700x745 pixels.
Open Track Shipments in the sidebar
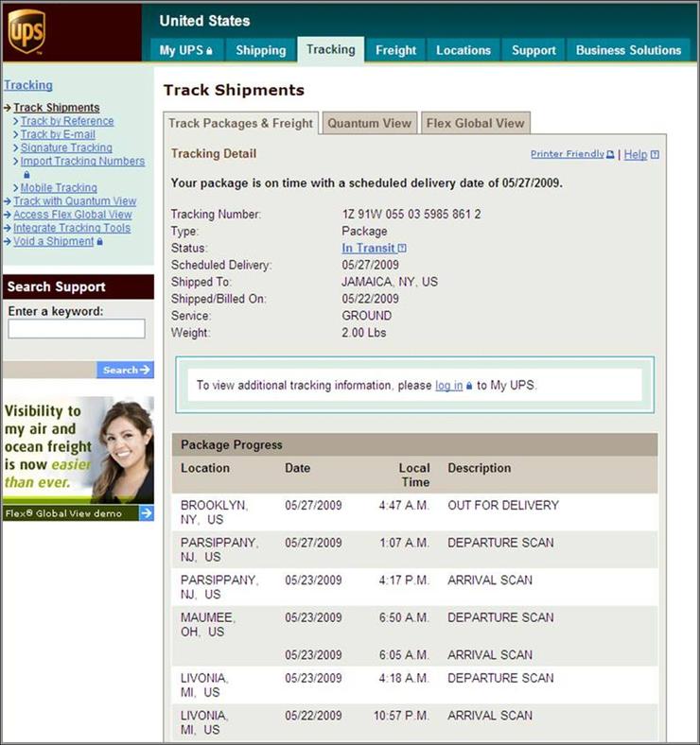56,108
